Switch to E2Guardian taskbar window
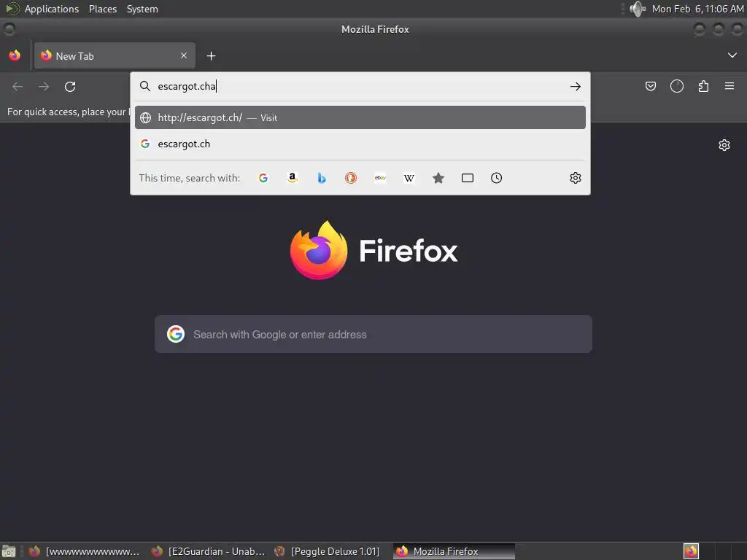The image size is (747, 560). coord(208,551)
